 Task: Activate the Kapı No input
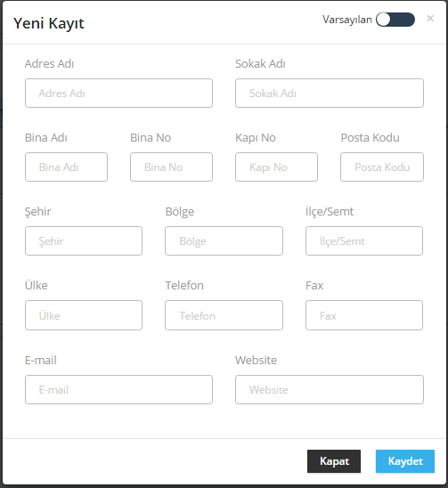pos(276,167)
